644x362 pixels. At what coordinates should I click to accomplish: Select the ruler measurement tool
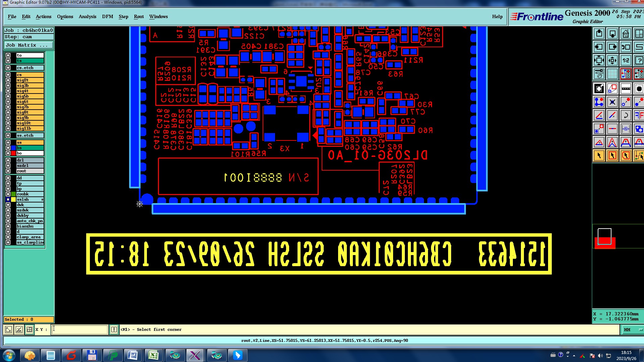click(626, 89)
